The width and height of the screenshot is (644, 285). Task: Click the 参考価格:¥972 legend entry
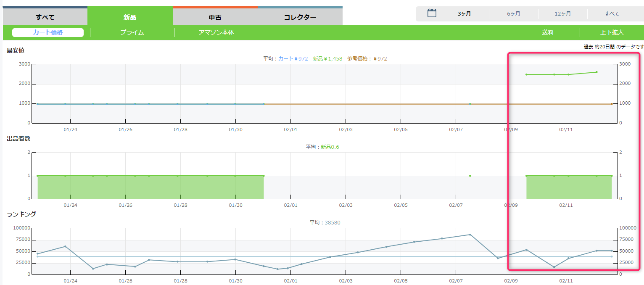(367, 59)
